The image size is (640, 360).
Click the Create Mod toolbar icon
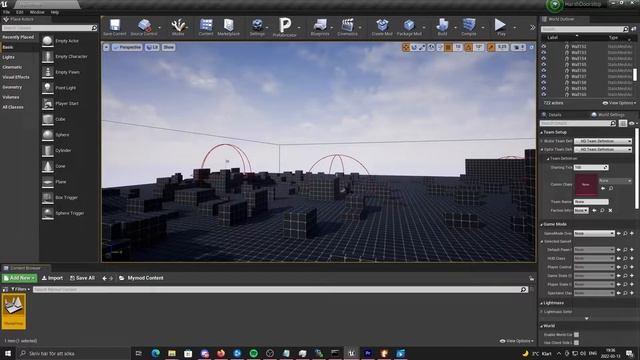[382, 27]
